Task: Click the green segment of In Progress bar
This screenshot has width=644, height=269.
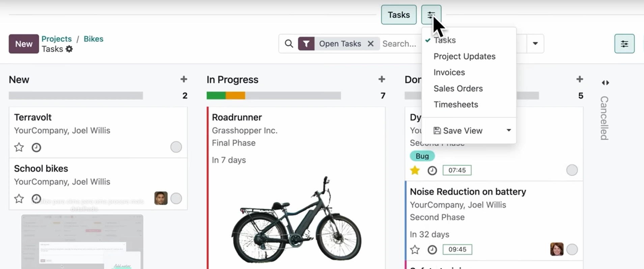Action: pyautogui.click(x=216, y=96)
